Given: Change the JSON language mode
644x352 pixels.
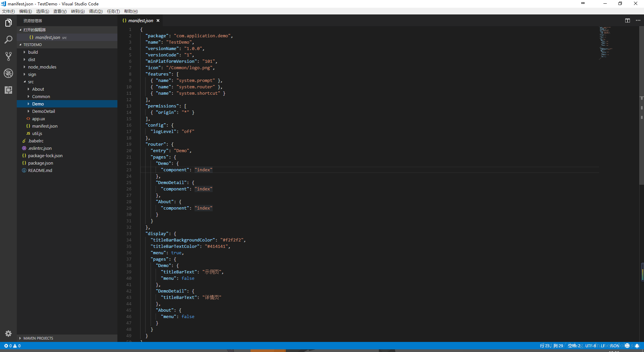Looking at the screenshot, I should click(614, 346).
